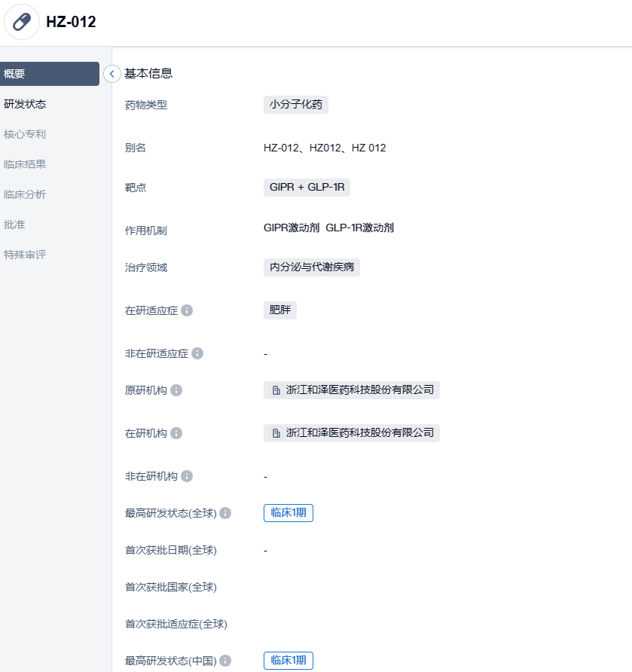Image resolution: width=632 pixels, height=672 pixels.
Task: Open 浙江和泽医药科技股份有限公司 in 原研机构 row
Action: pyautogui.click(x=352, y=390)
